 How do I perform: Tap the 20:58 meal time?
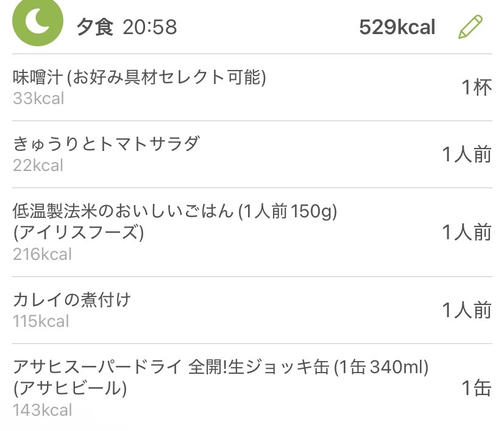[149, 28]
